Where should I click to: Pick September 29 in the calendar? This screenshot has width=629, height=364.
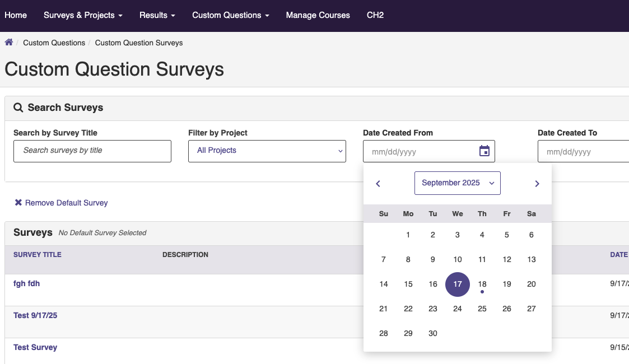pos(408,334)
